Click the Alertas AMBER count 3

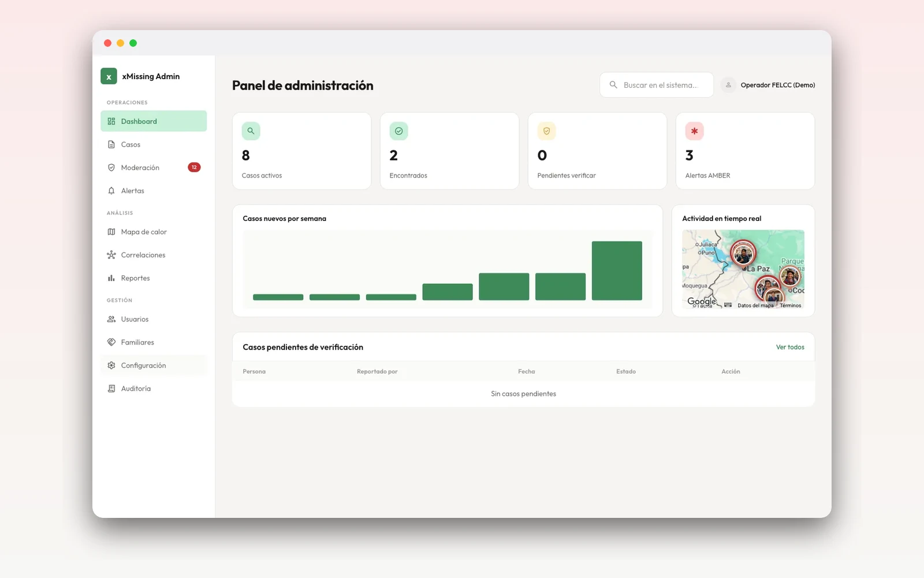pos(690,155)
